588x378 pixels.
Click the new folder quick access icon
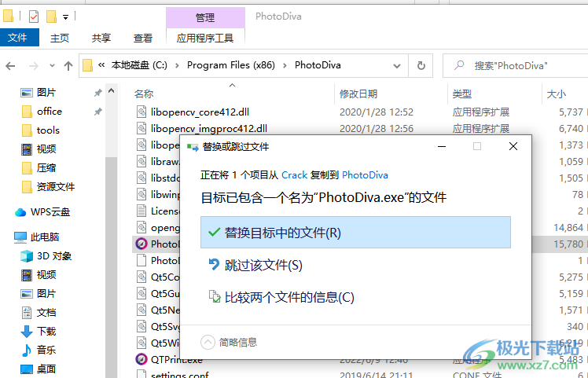(x=51, y=17)
